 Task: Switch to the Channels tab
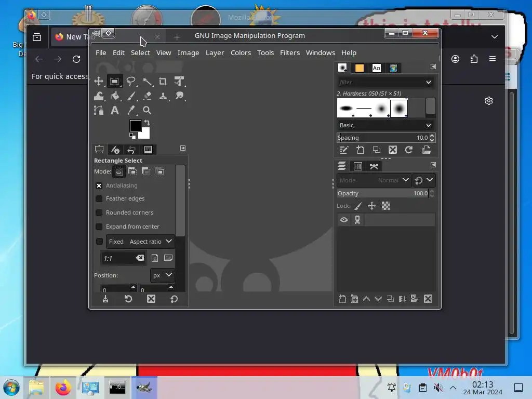357,166
